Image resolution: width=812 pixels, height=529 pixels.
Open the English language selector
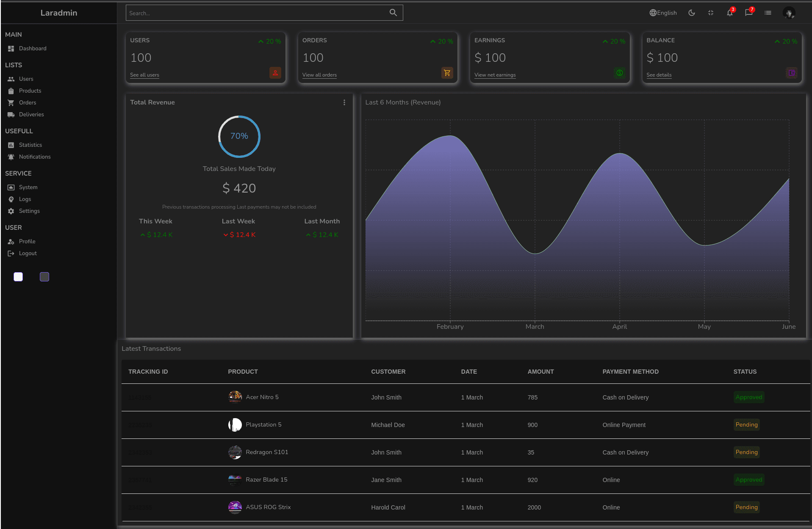[663, 13]
